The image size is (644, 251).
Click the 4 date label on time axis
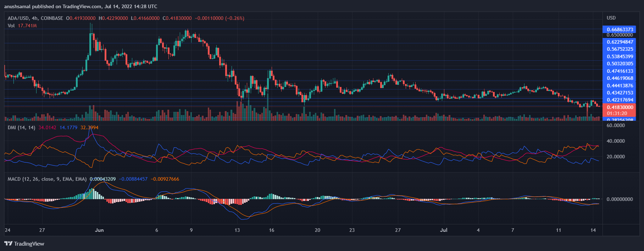[x=478, y=230]
